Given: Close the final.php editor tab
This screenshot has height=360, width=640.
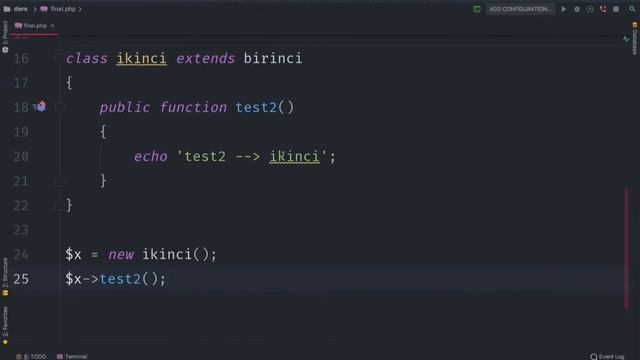Looking at the screenshot, I should pyautogui.click(x=52, y=26).
